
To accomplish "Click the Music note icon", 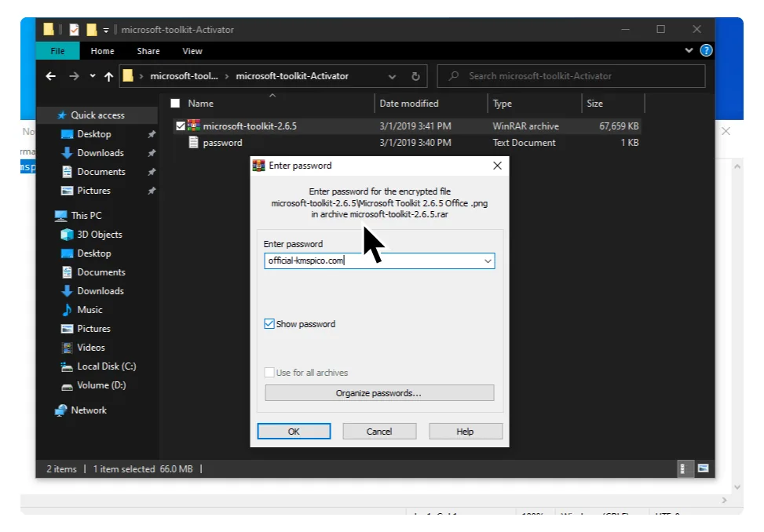I will (x=68, y=310).
